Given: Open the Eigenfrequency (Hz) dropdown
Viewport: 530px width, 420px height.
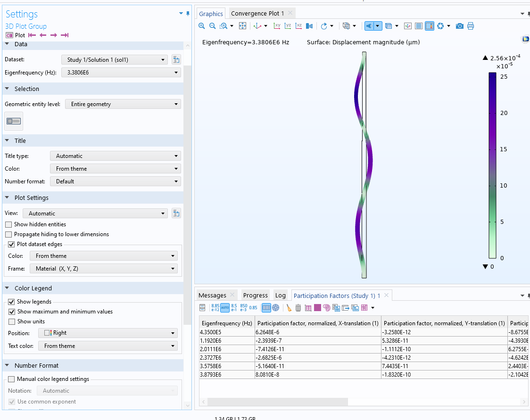Looking at the screenshot, I should [121, 73].
